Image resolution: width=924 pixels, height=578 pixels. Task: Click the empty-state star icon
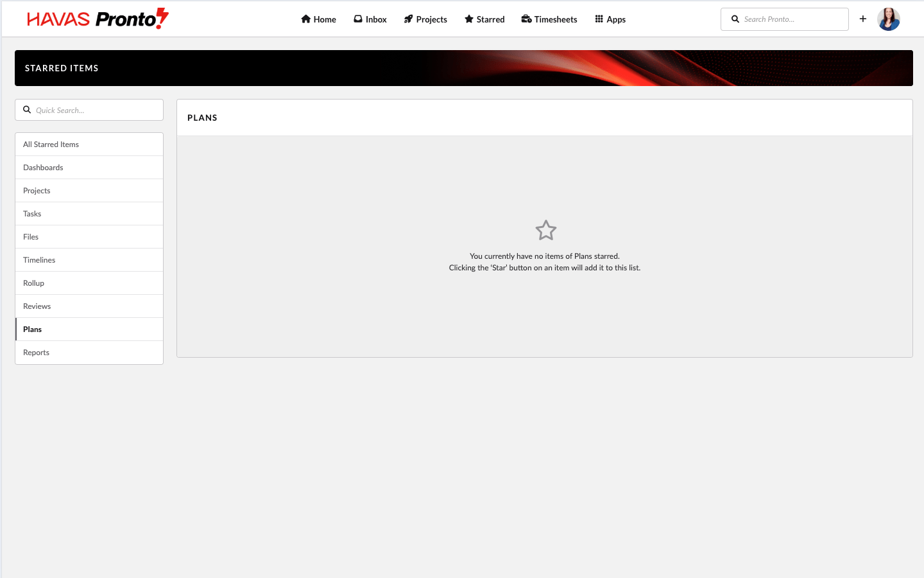tap(545, 231)
